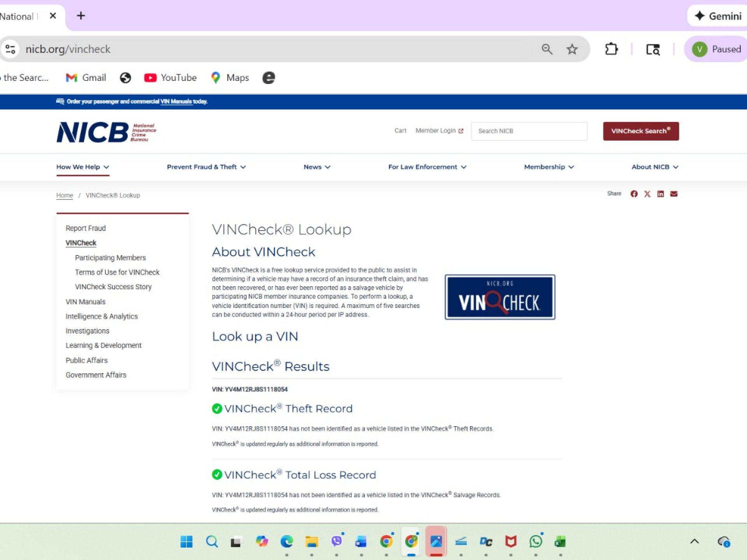
Task: Share page via LinkedIn icon
Action: (x=660, y=194)
